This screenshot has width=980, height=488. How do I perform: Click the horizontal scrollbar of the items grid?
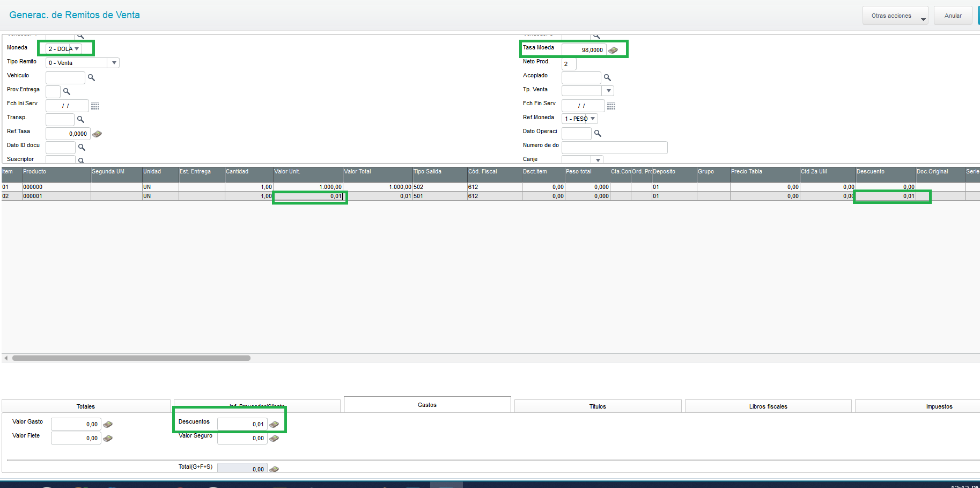click(131, 358)
